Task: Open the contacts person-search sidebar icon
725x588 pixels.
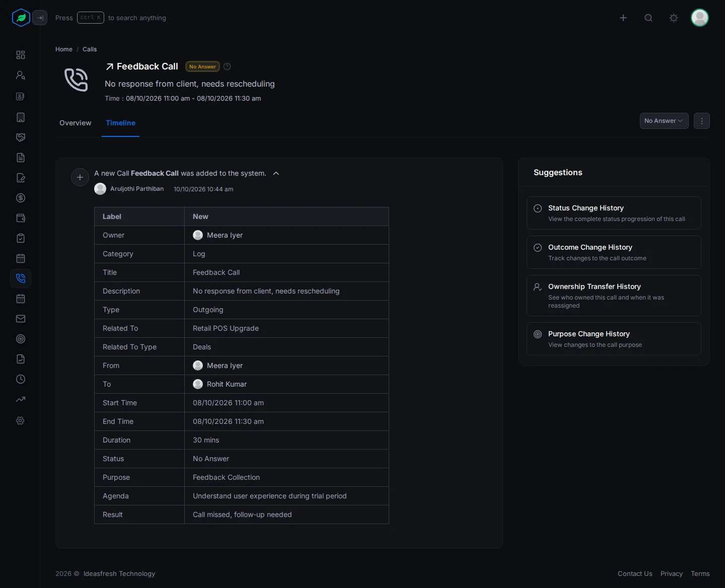Action: (x=21, y=75)
